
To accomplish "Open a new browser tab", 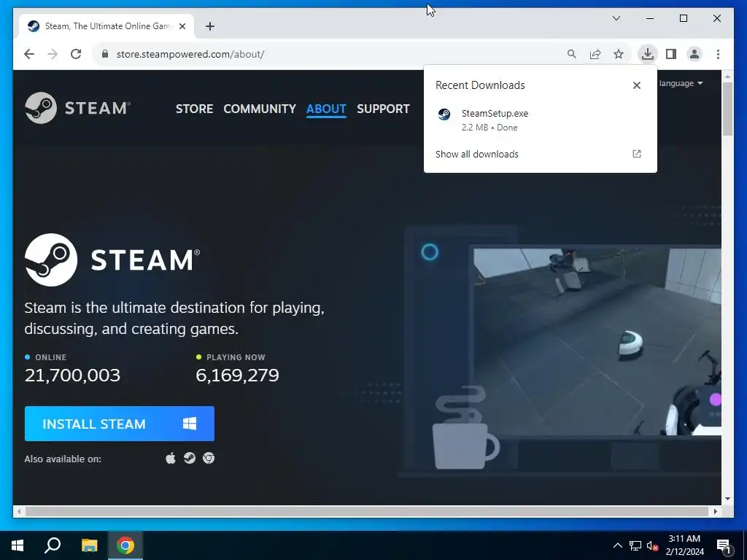I will pos(210,26).
